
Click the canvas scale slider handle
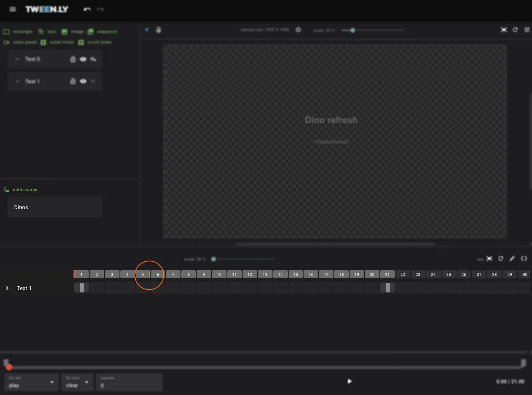(x=353, y=30)
